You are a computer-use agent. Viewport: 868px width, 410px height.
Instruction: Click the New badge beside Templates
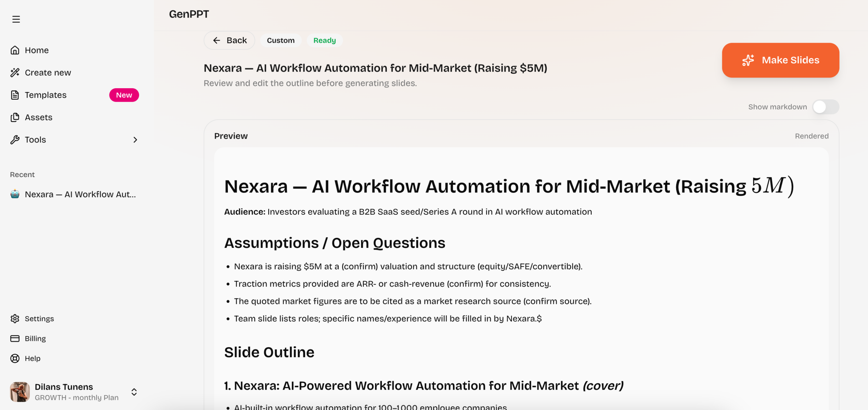pyautogui.click(x=124, y=95)
